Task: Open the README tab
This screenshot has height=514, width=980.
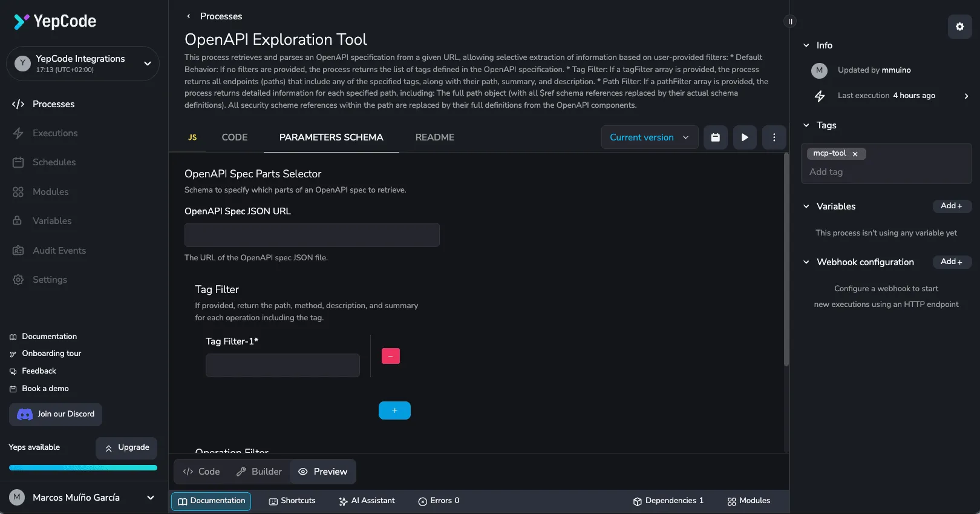Action: click(434, 137)
